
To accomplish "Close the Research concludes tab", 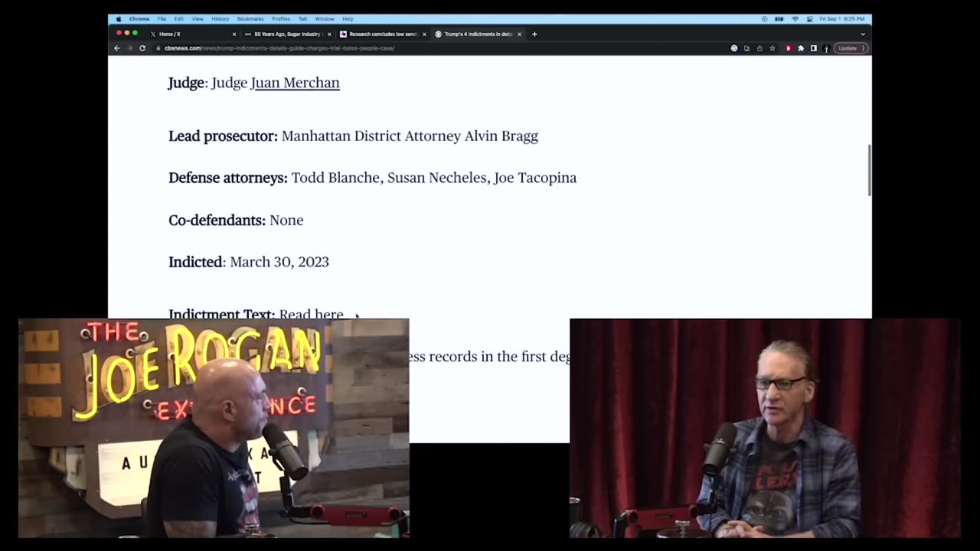I will [x=424, y=34].
